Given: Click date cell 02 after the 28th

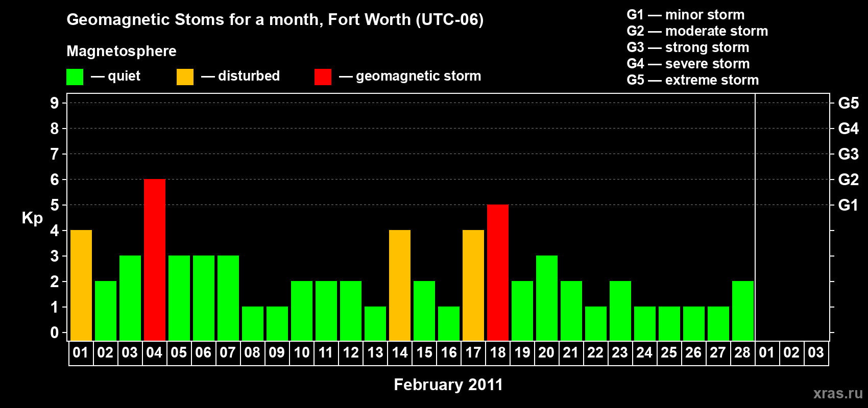Looking at the screenshot, I should click(x=792, y=353).
